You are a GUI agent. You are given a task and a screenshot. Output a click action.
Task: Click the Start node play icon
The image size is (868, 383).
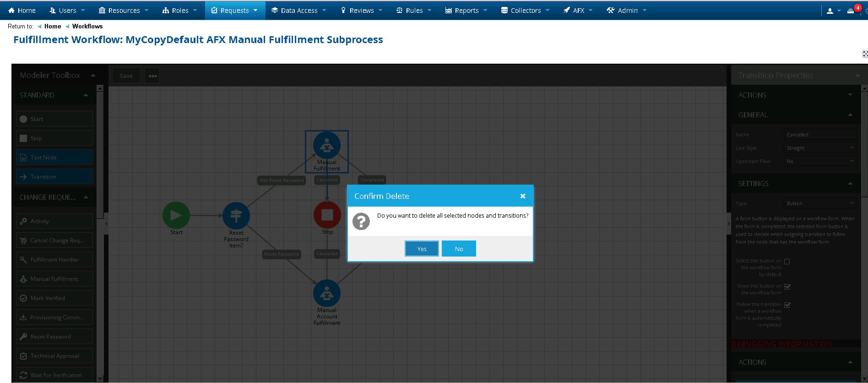pyautogui.click(x=176, y=215)
